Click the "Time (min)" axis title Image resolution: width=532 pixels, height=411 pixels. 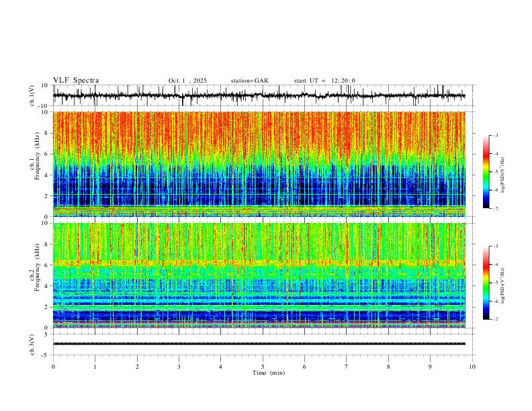coord(269,373)
